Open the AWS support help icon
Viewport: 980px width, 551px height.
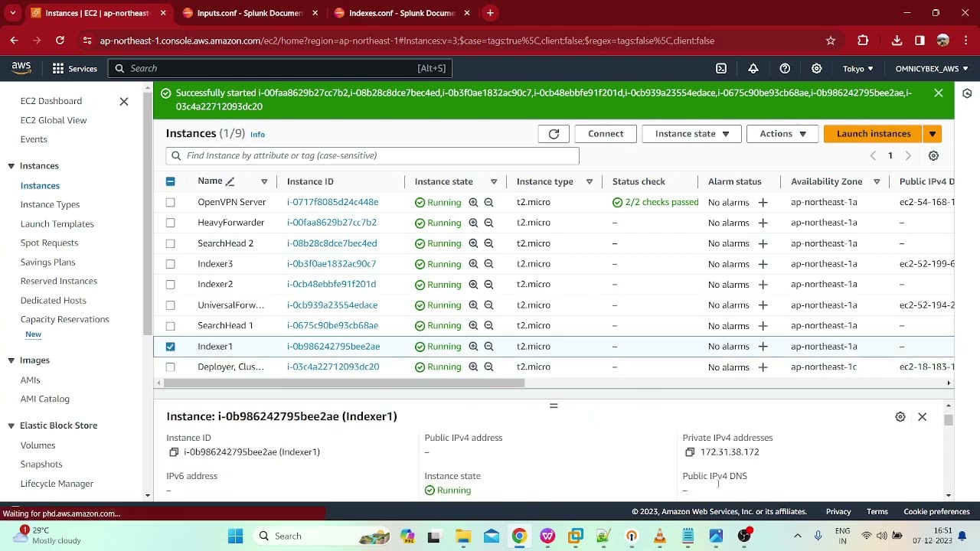pos(785,68)
